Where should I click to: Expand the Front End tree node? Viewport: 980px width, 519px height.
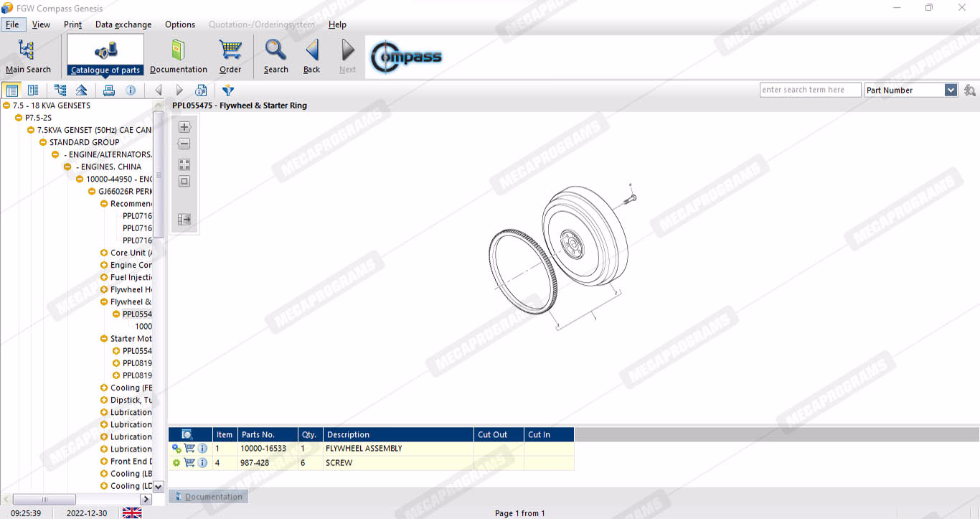(x=104, y=462)
